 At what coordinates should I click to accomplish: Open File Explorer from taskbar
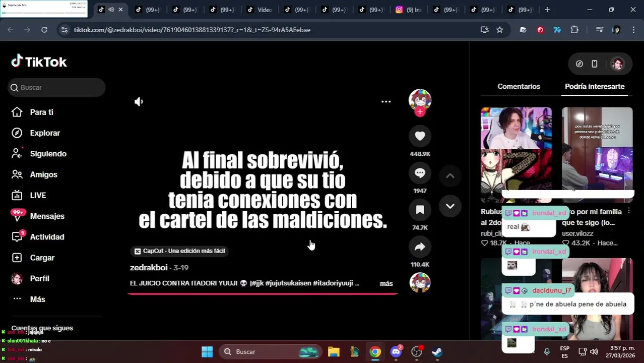(334, 351)
